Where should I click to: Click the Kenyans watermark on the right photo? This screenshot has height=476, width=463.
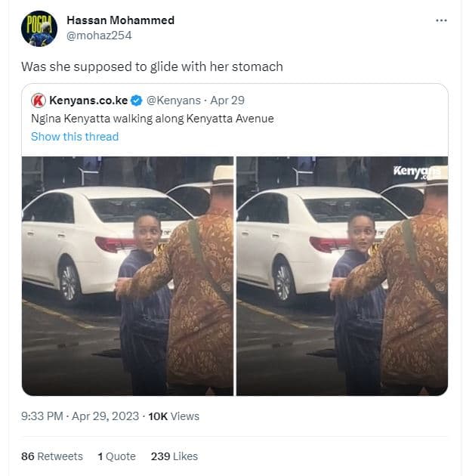click(x=417, y=172)
